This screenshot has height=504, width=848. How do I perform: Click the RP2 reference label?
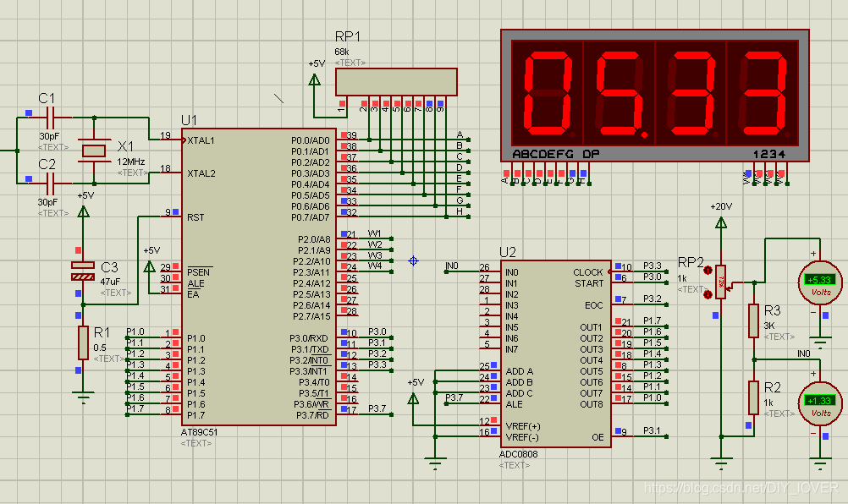click(x=691, y=262)
